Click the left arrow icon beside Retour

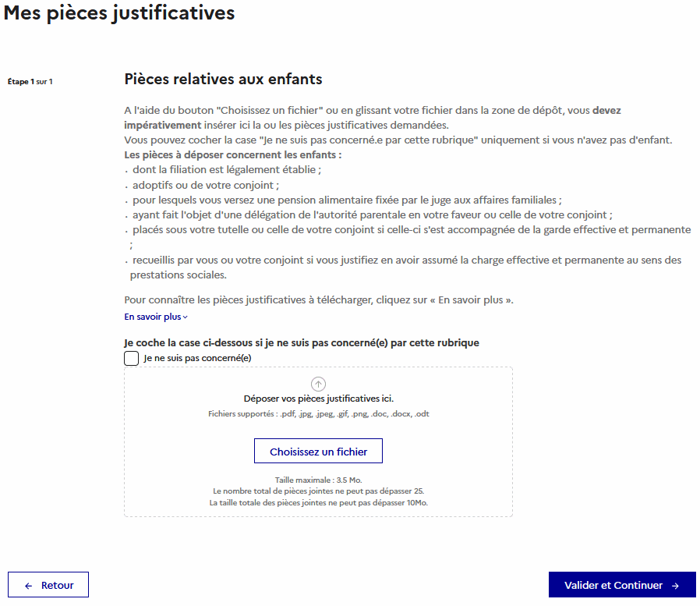29,586
